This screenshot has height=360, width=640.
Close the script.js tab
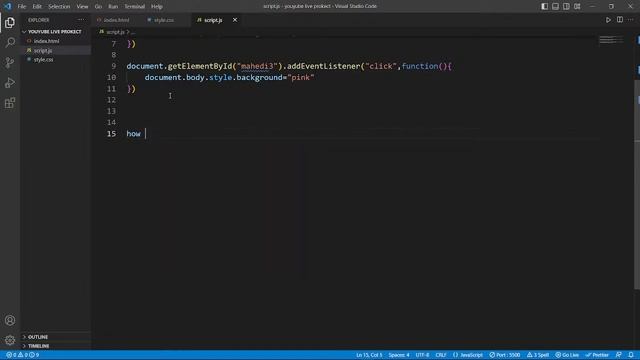coord(235,20)
